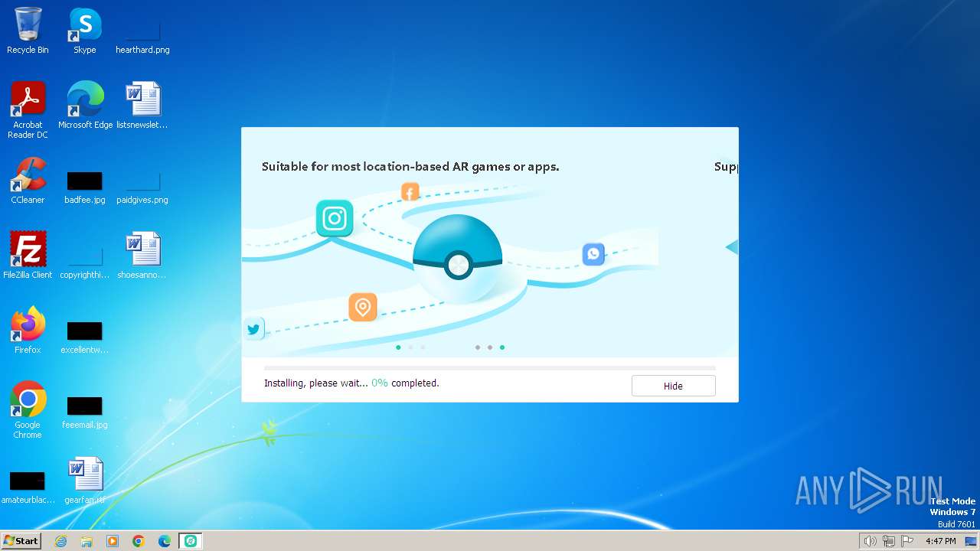Image resolution: width=980 pixels, height=551 pixels.
Task: Select first green carousel dot
Action: coord(398,347)
